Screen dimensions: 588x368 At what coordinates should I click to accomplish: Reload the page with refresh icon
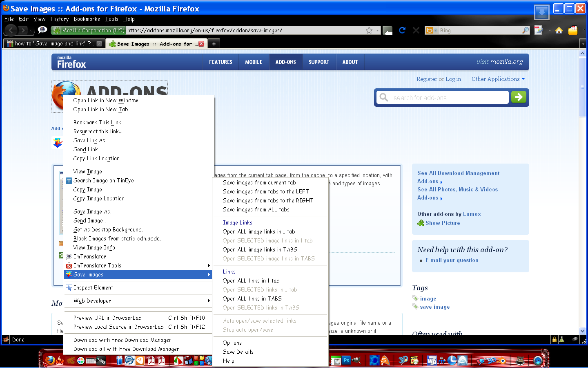coord(402,30)
